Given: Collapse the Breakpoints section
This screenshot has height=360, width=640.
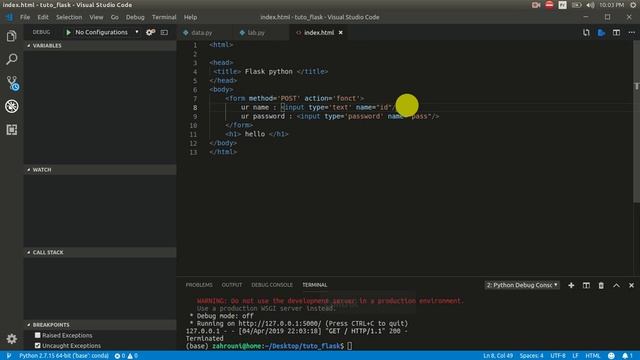Looking at the screenshot, I should tap(100, 324).
